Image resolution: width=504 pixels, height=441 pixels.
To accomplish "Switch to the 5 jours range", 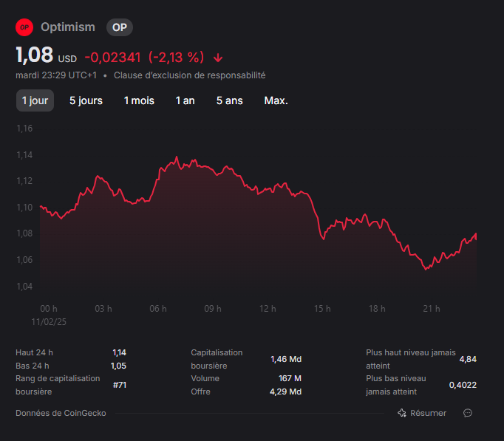I will point(86,100).
